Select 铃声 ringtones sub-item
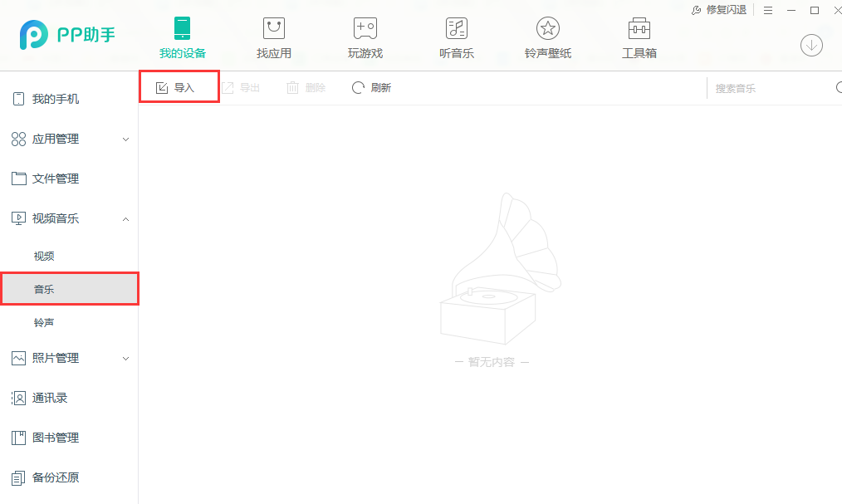This screenshot has width=842, height=504. click(x=44, y=322)
